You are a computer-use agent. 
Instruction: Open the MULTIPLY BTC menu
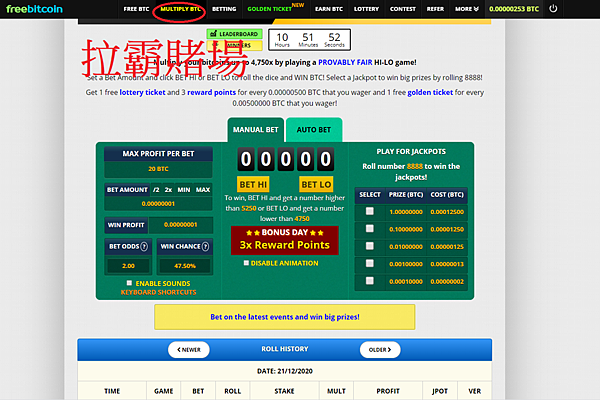click(x=180, y=9)
